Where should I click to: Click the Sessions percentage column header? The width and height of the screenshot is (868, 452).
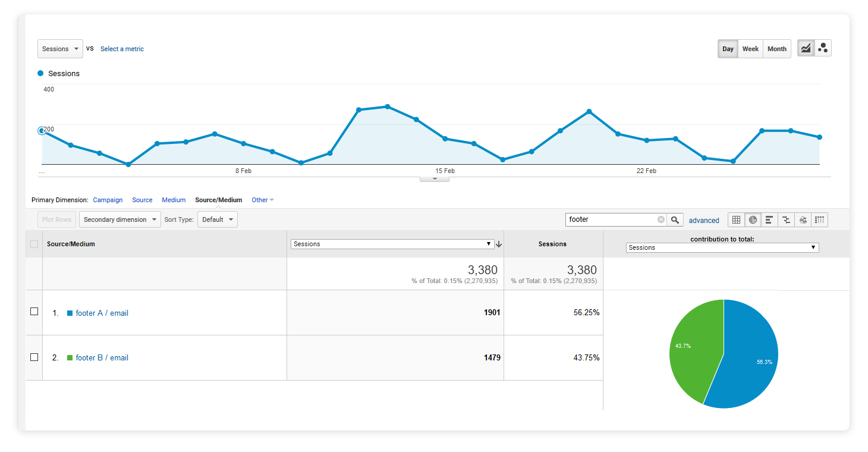pyautogui.click(x=552, y=244)
